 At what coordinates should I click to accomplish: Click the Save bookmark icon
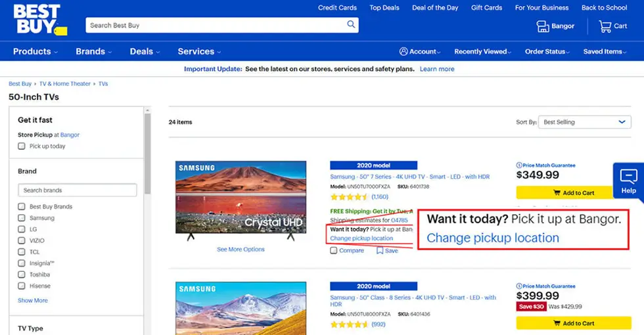[380, 250]
